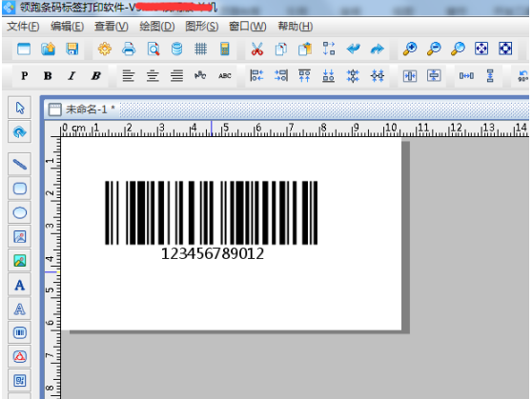
Task: Select the QR code drawing tool
Action: [20, 381]
